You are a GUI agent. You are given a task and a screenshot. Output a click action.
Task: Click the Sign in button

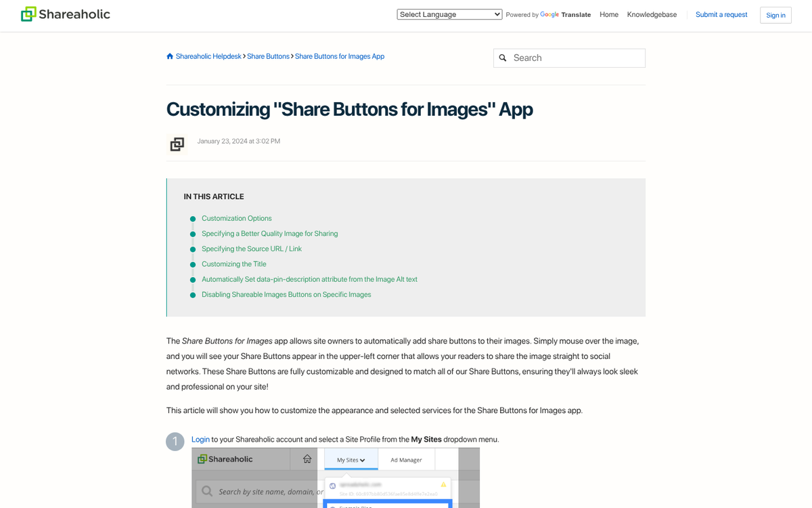(x=775, y=15)
